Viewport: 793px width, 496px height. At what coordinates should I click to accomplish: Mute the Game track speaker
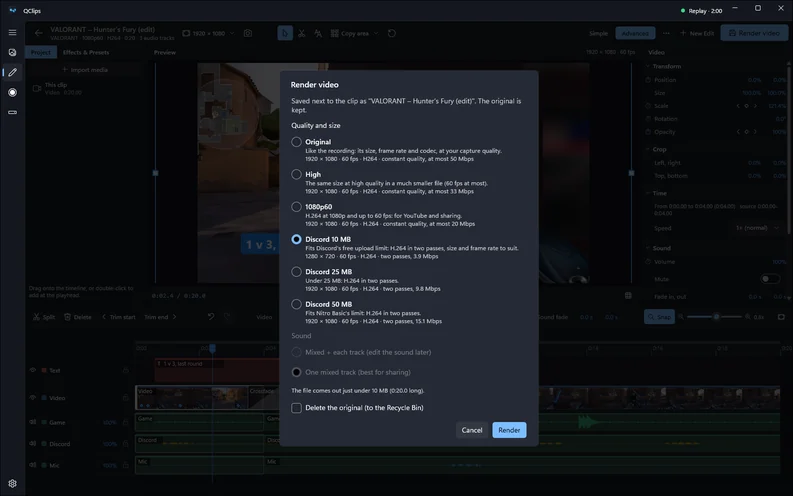(x=33, y=422)
